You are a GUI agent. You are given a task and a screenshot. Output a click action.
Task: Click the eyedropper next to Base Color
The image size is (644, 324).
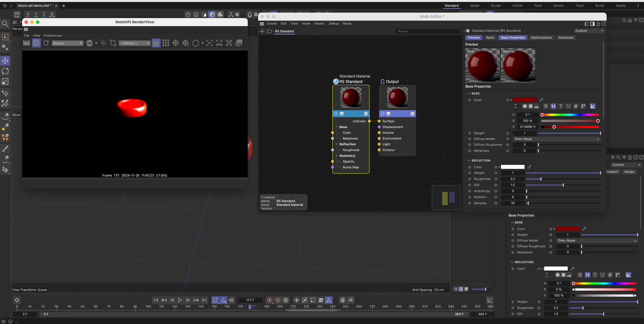pyautogui.click(x=541, y=100)
